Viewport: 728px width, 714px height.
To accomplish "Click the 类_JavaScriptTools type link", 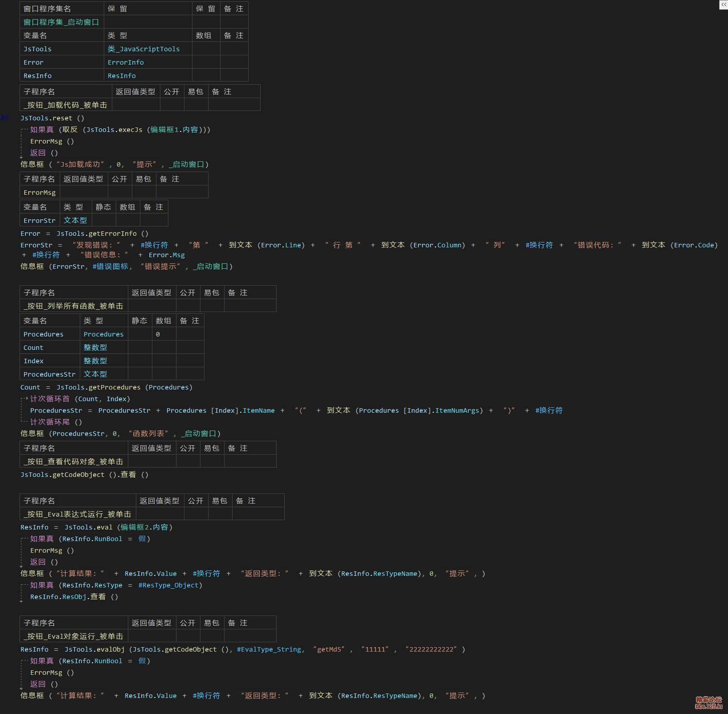I will coord(143,49).
